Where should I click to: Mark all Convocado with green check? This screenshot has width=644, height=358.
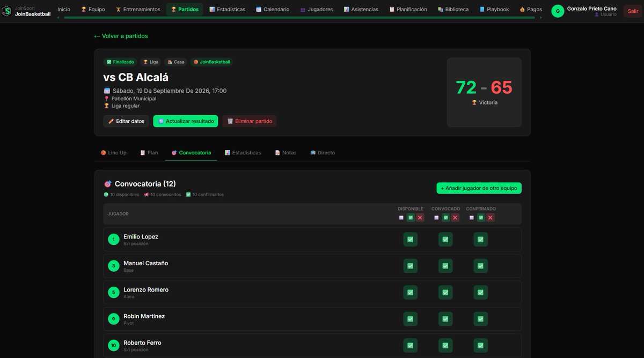[445, 218]
